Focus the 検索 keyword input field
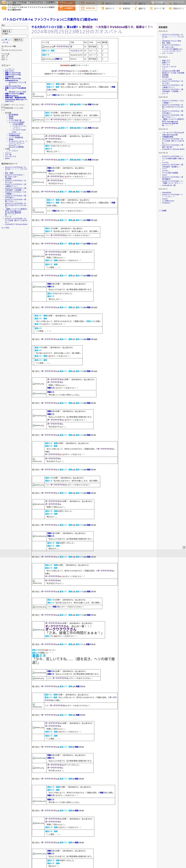Screen dimensions: 186x868 click(14, 28)
